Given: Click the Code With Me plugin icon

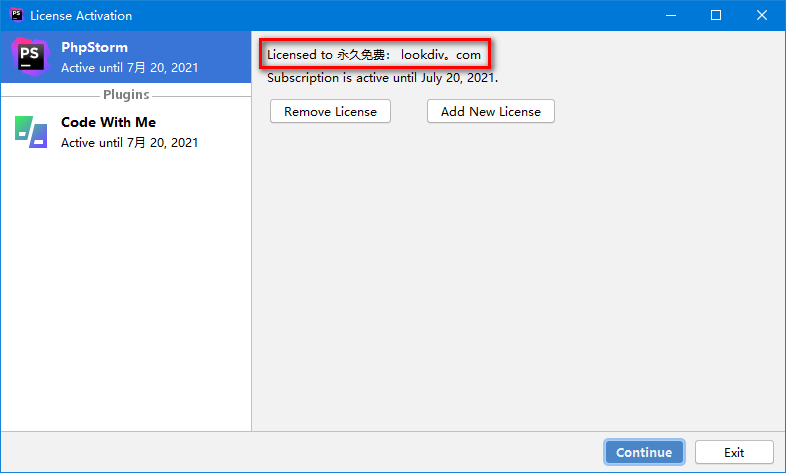Looking at the screenshot, I should coord(31,132).
